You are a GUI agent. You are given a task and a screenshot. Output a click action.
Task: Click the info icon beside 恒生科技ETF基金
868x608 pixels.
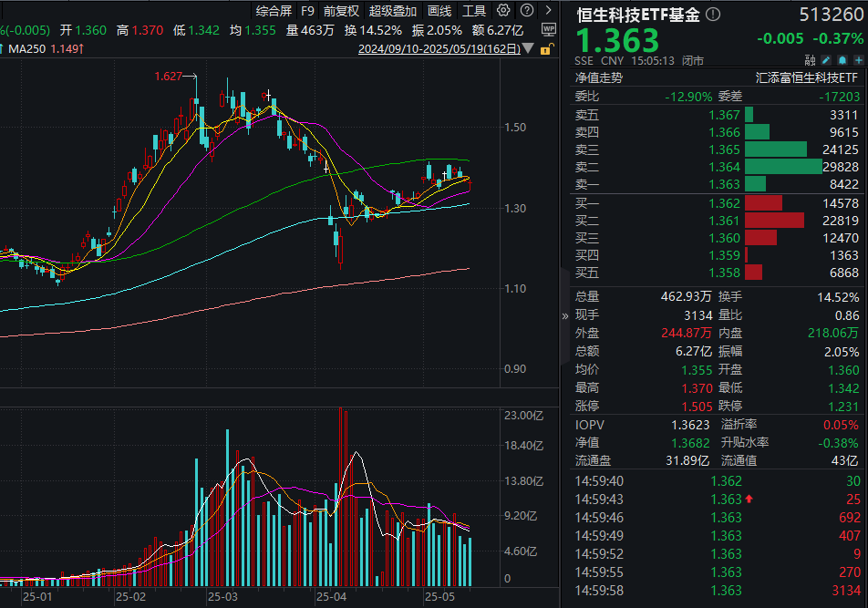click(713, 15)
